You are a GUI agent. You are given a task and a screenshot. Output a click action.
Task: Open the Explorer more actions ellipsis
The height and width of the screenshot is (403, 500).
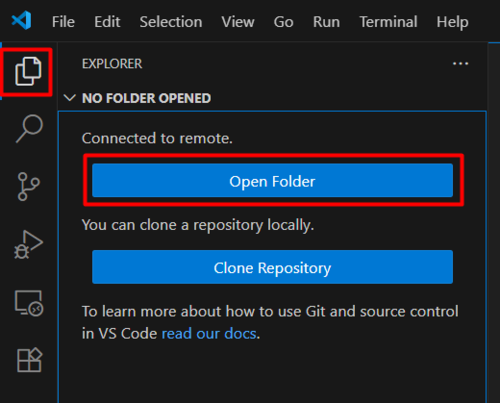coord(460,63)
